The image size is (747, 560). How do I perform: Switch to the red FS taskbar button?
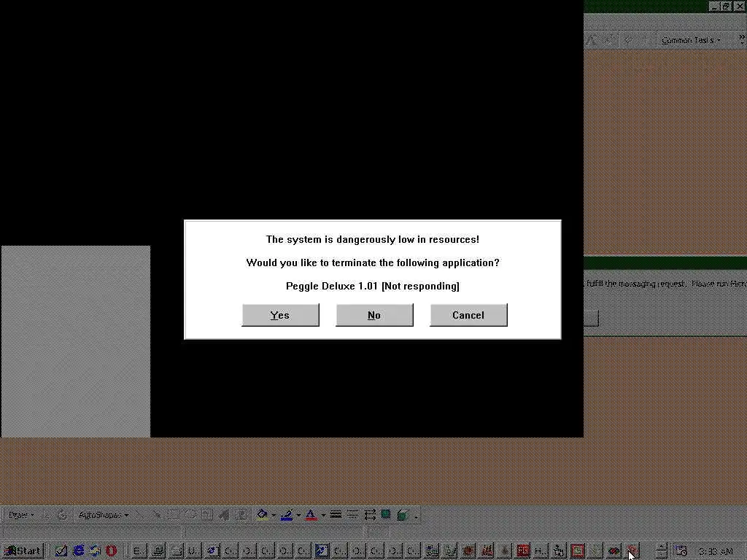point(523,551)
